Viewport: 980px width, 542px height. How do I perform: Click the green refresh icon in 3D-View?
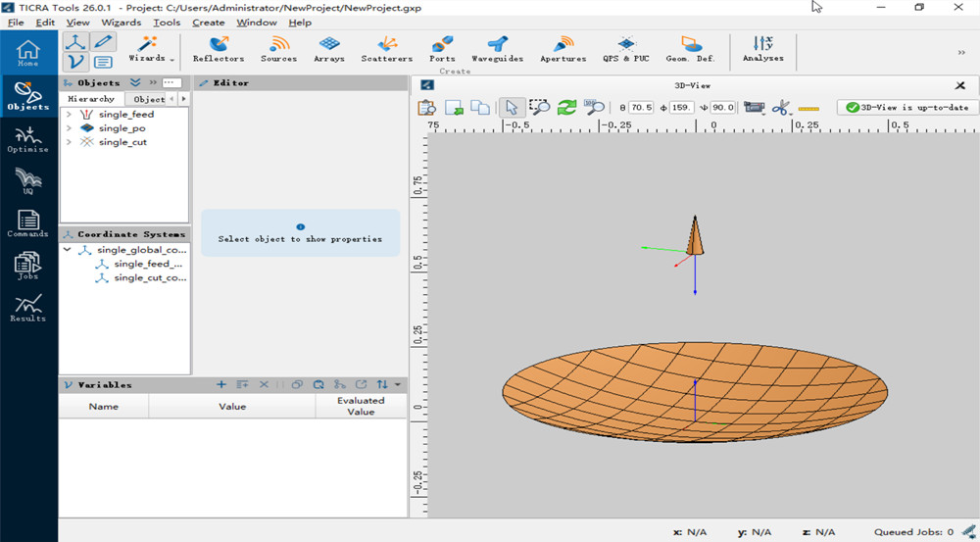(x=566, y=108)
